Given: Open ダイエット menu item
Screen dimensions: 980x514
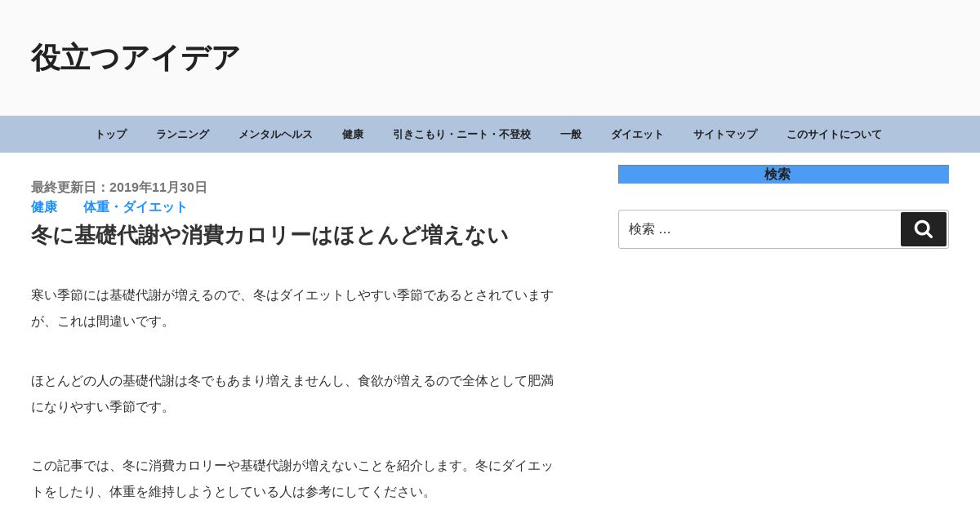Looking at the screenshot, I should coord(637,135).
